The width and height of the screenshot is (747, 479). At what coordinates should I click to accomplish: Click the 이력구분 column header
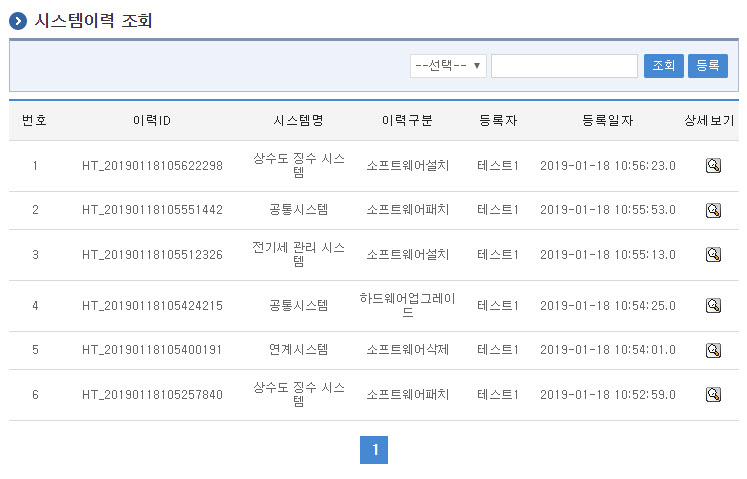(407, 120)
